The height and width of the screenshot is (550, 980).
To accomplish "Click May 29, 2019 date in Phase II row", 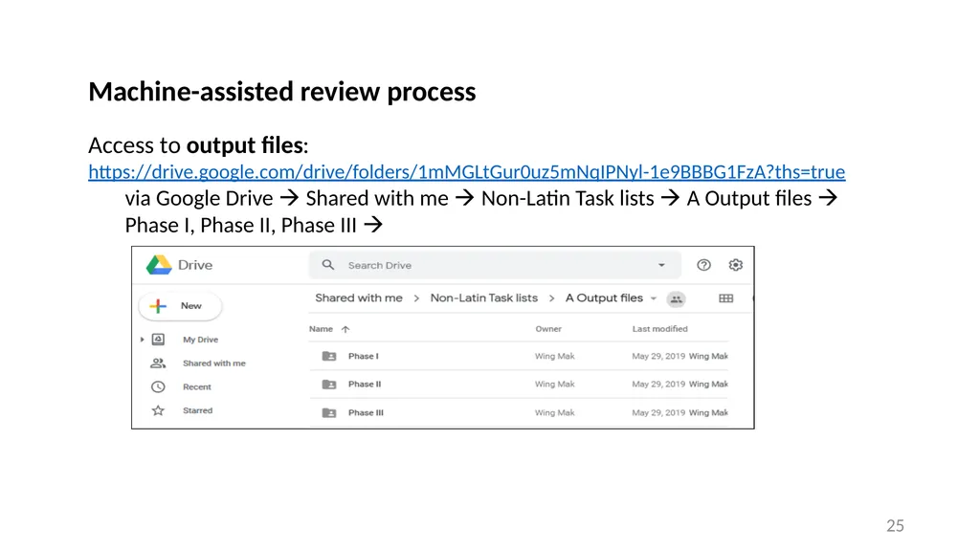I will 658,385.
